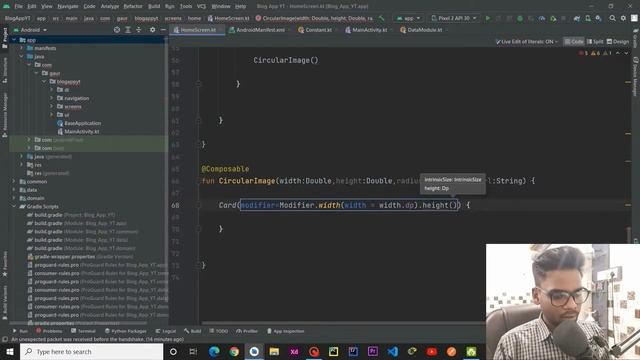
Task: Switch editor to Split view mode
Action: pyautogui.click(x=595, y=42)
